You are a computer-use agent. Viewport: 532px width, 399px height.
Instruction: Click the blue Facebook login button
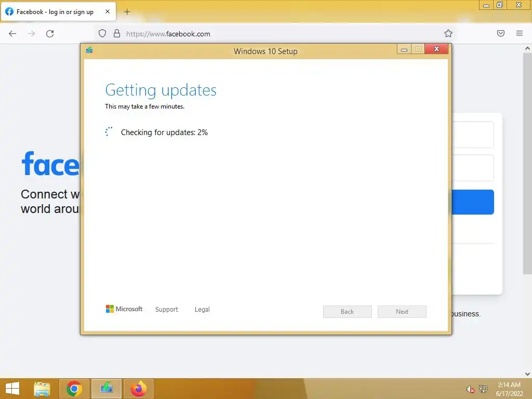click(x=473, y=202)
